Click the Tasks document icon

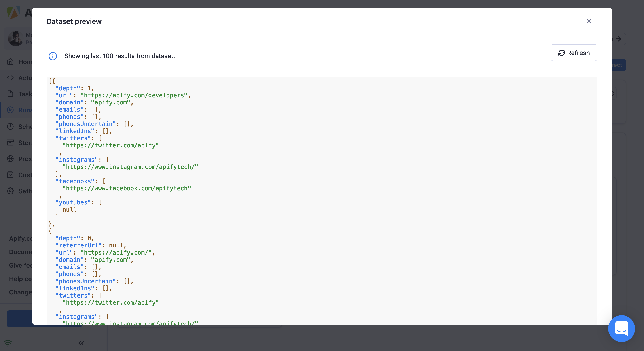click(x=10, y=94)
